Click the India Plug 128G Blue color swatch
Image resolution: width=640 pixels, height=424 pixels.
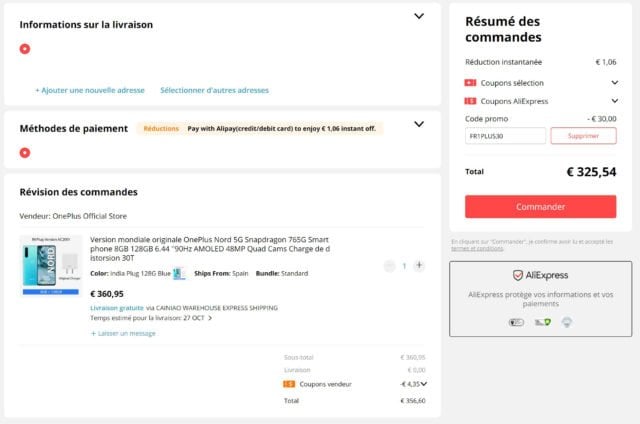point(179,273)
